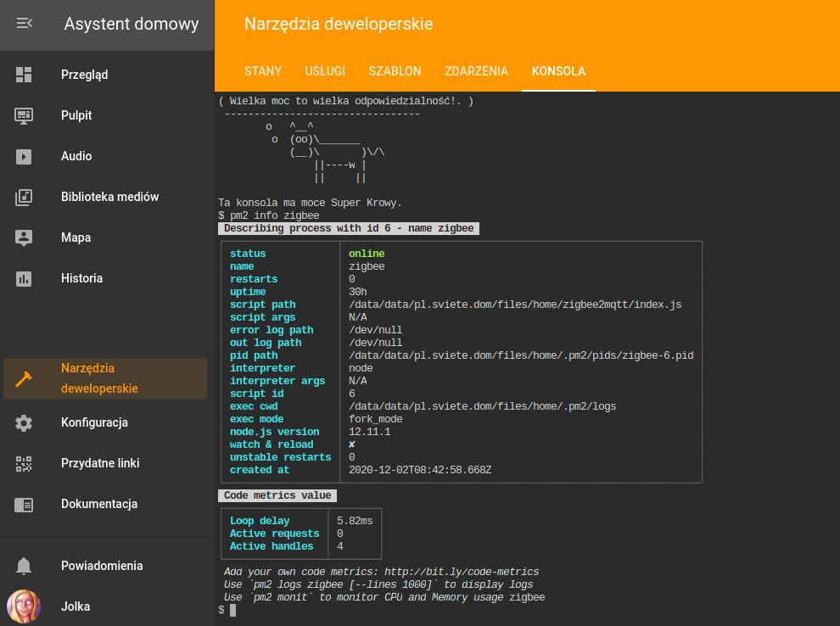The image size is (840, 626).
Task: Click the 'pm2 monit' hint line
Action: tap(384, 597)
